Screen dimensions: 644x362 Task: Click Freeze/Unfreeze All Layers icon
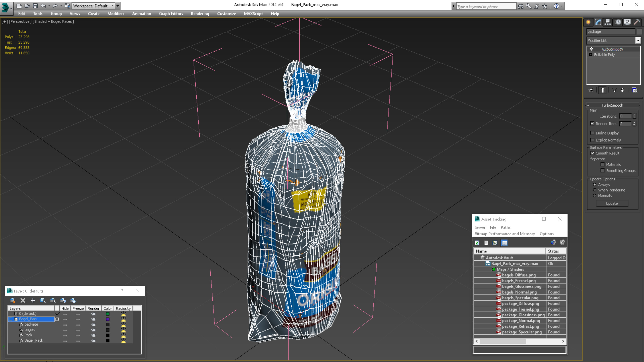point(73,300)
